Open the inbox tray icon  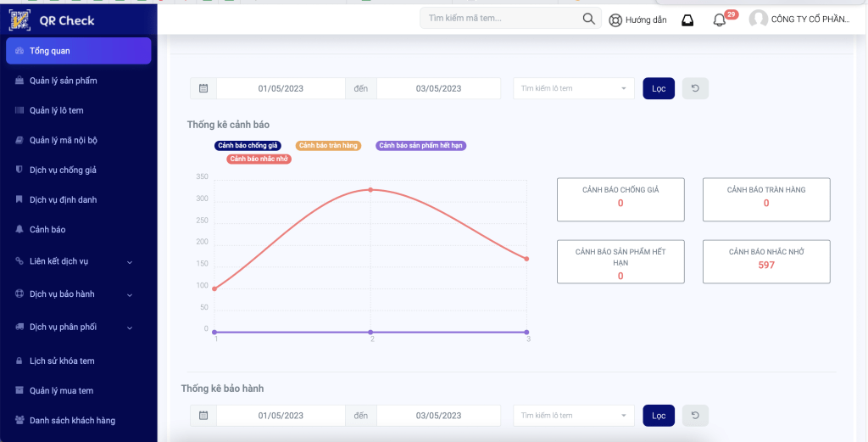[687, 20]
